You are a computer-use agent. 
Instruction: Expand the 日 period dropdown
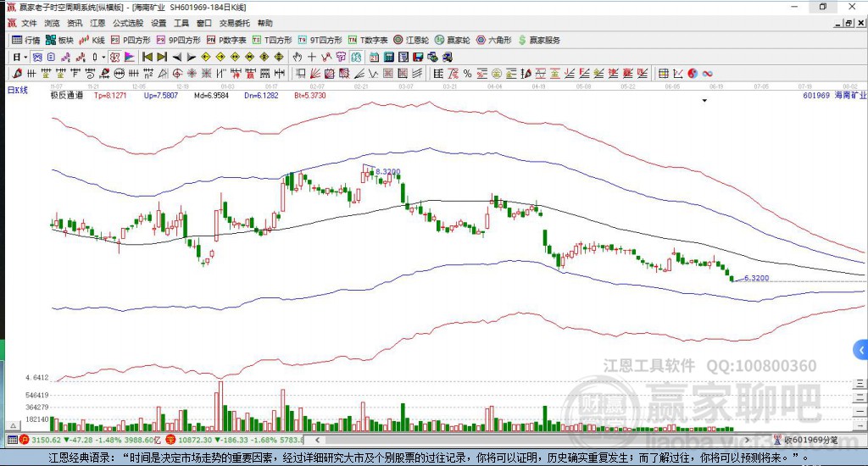25,57
